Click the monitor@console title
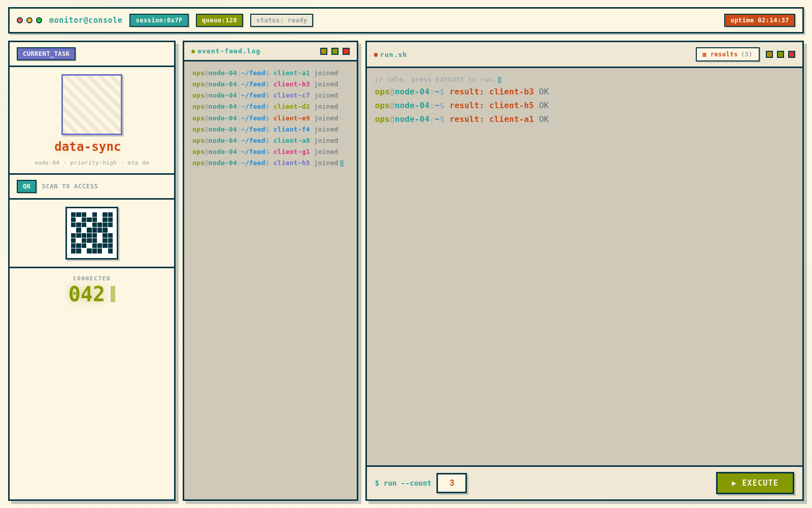The height and width of the screenshot is (508, 812). click(x=86, y=20)
